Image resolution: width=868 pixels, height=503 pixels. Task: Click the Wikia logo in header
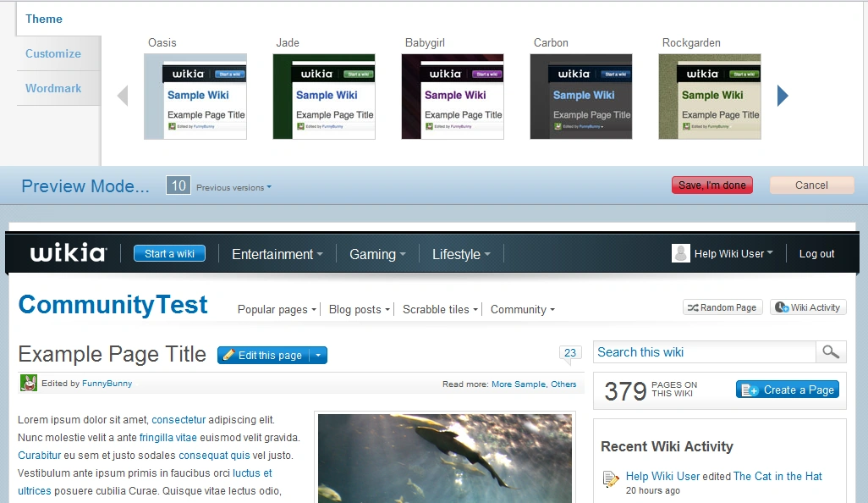click(69, 253)
